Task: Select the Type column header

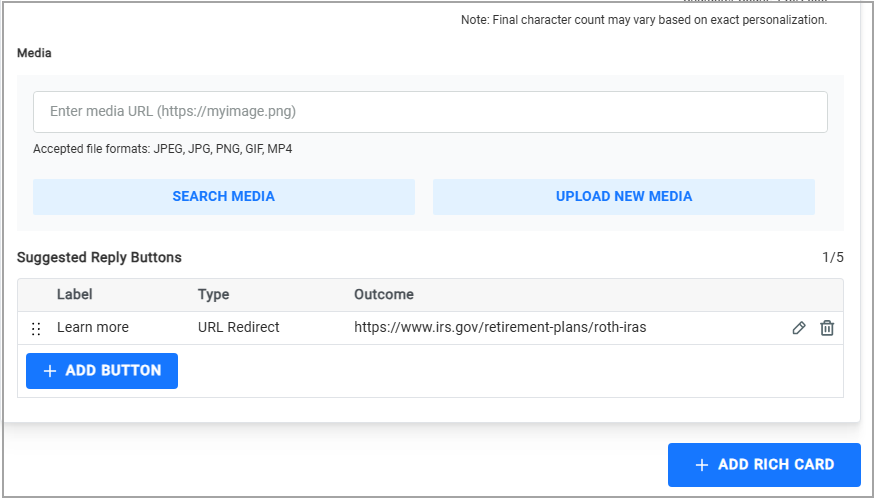Action: point(213,294)
